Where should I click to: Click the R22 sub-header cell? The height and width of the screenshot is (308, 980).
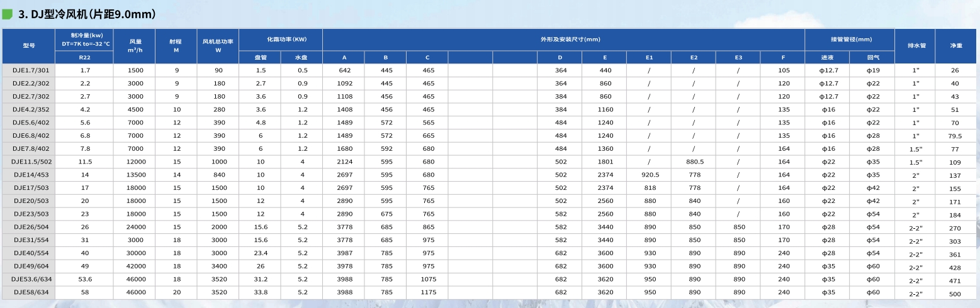point(84,57)
